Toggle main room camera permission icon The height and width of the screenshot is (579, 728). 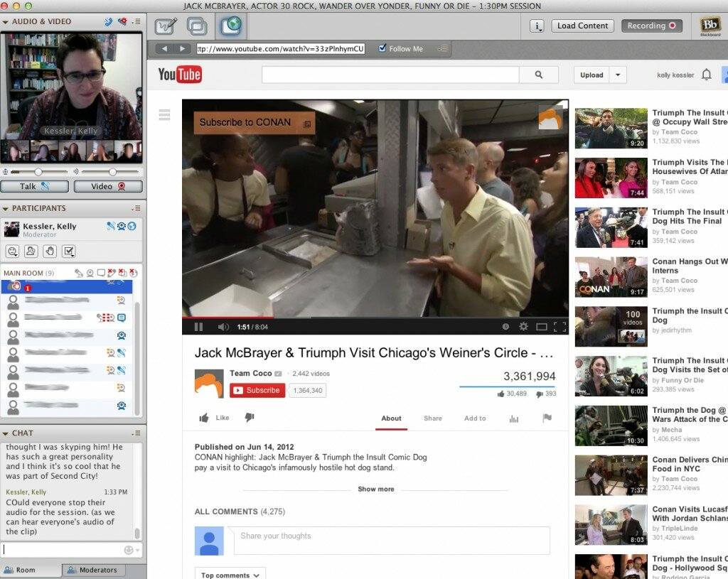coord(90,273)
